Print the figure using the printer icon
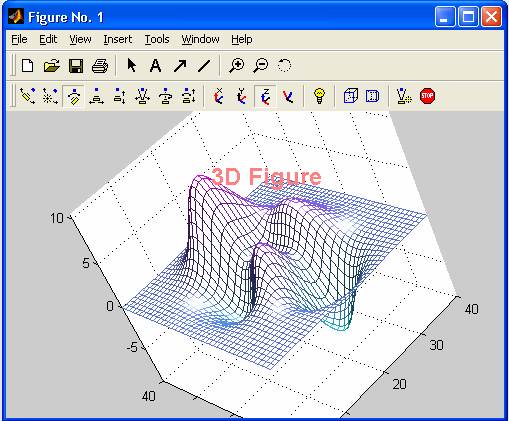The width and height of the screenshot is (509, 421). coord(100,65)
